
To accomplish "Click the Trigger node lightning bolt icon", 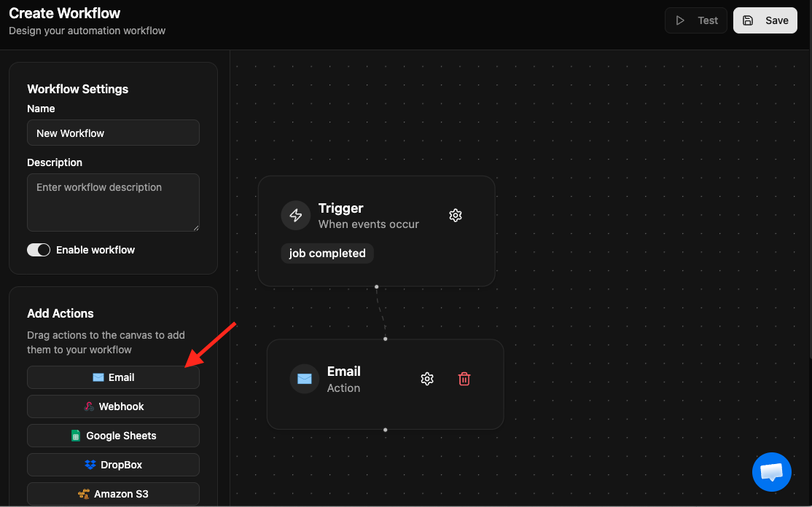I will point(295,216).
